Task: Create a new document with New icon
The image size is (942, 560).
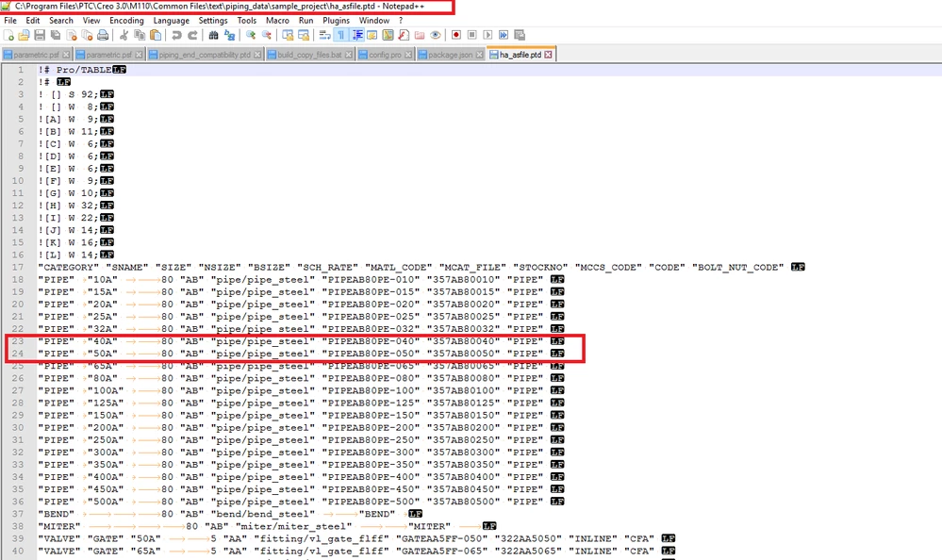Action: tap(9, 35)
